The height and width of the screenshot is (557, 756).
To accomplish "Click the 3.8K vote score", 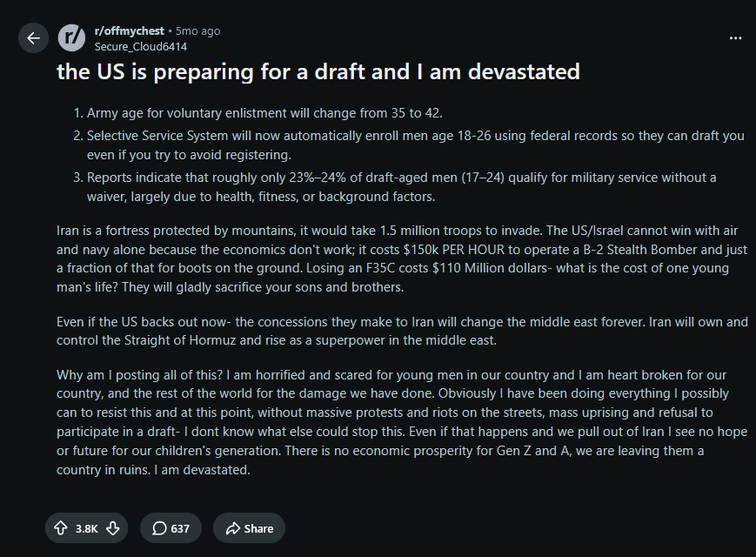I will (87, 528).
